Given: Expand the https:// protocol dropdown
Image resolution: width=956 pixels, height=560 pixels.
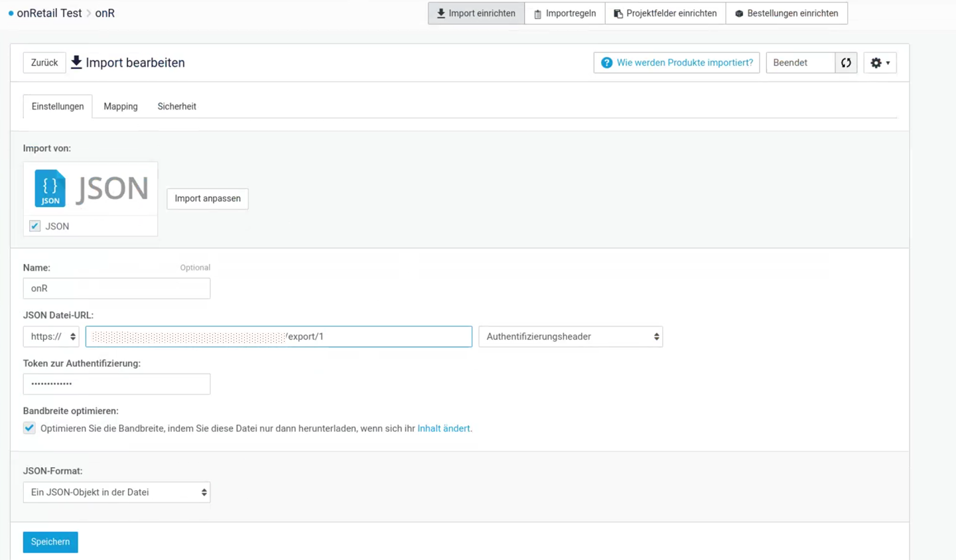Looking at the screenshot, I should (52, 336).
